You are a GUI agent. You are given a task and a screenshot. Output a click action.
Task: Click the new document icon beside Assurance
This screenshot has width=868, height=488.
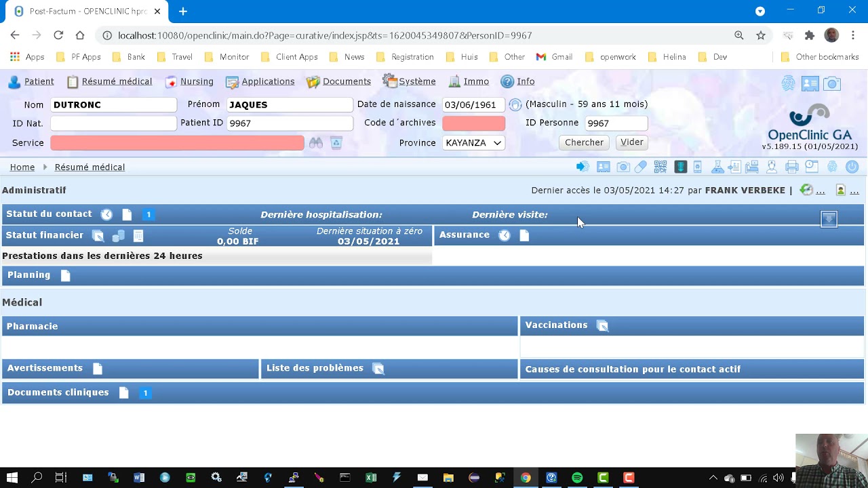click(x=524, y=235)
